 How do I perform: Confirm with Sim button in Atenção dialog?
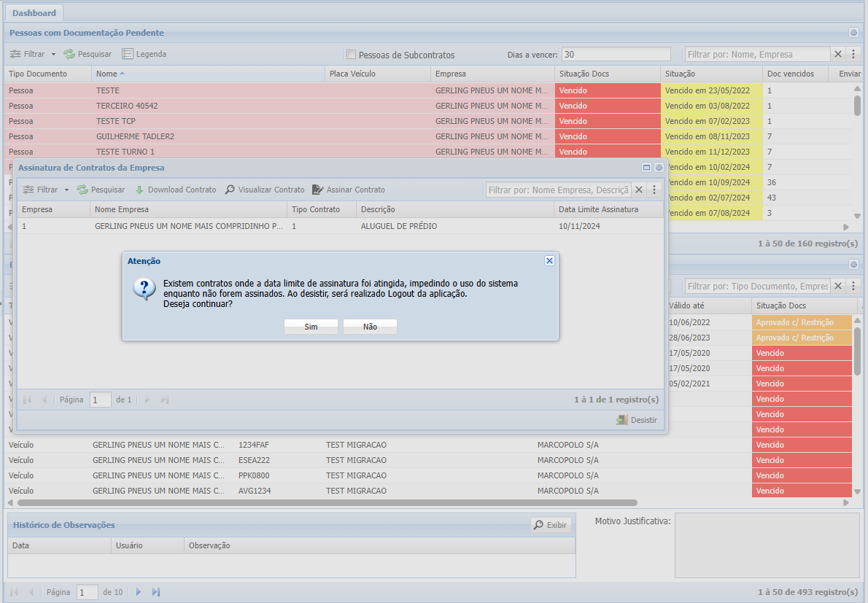point(311,327)
